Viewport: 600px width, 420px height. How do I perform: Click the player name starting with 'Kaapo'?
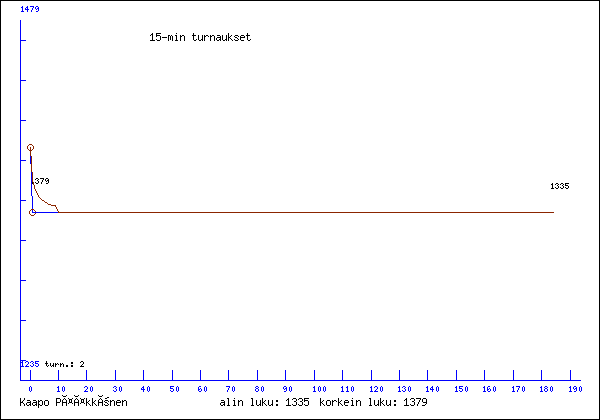click(77, 402)
